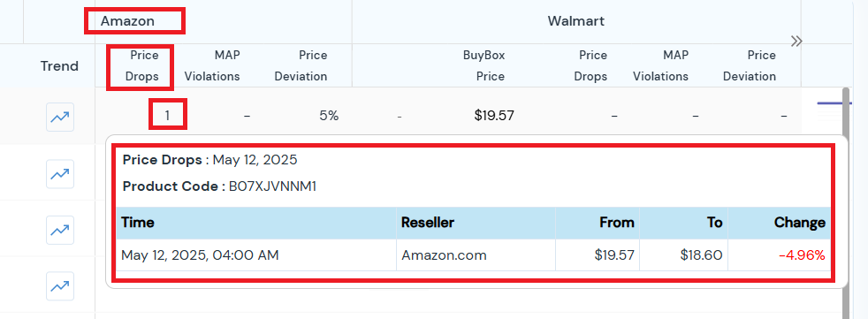Click the 5% price deviation value
Image resolution: width=868 pixels, height=319 pixels.
pyautogui.click(x=329, y=116)
